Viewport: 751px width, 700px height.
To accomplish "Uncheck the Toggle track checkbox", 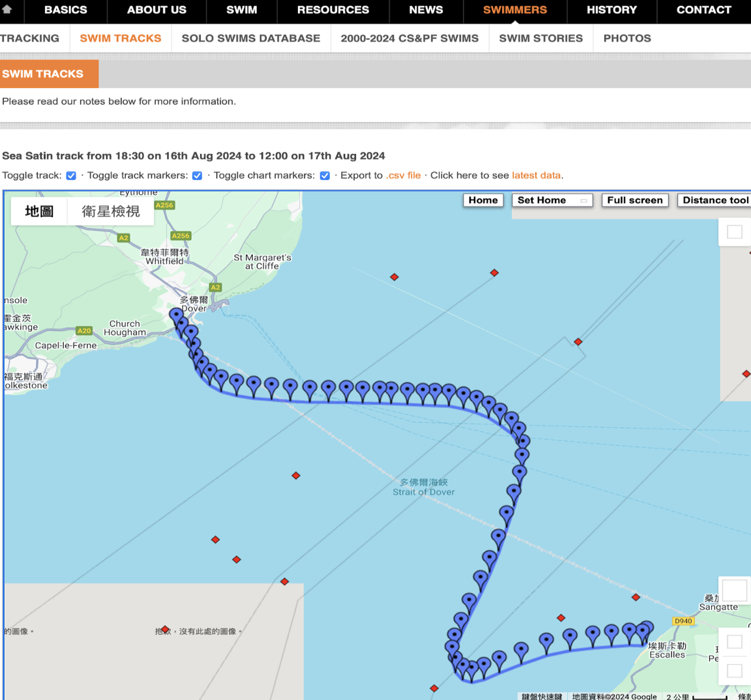I will [x=71, y=175].
